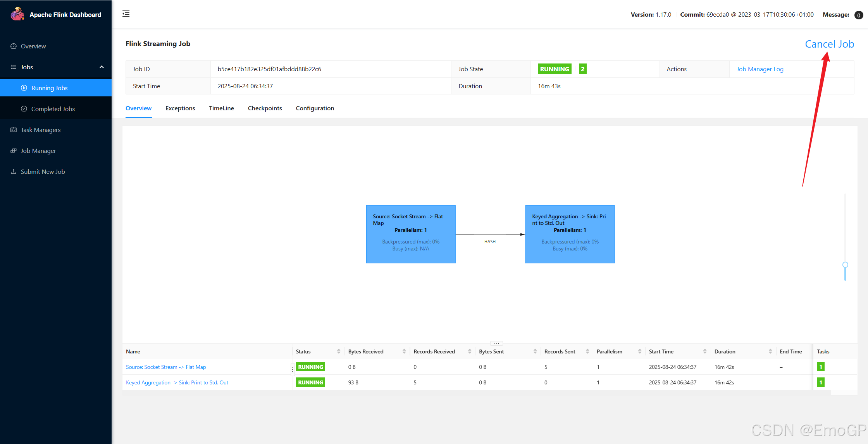The width and height of the screenshot is (868, 444).
Task: Switch to the TimeLine tab
Action: coord(221,108)
